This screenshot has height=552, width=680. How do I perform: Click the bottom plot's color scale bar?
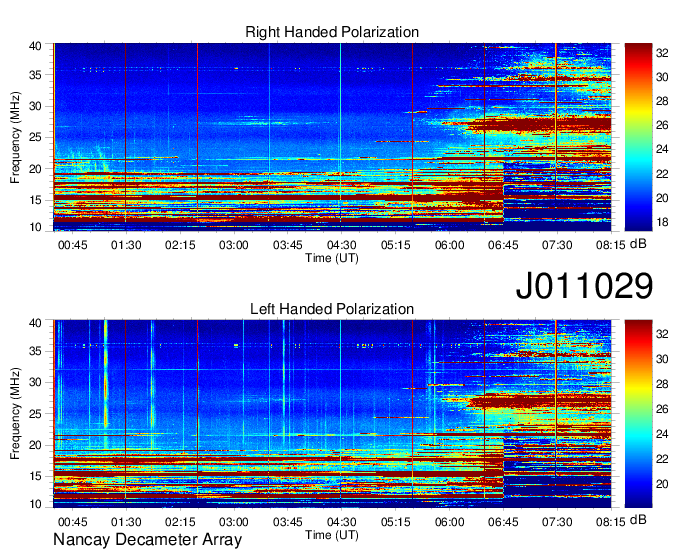pos(638,414)
